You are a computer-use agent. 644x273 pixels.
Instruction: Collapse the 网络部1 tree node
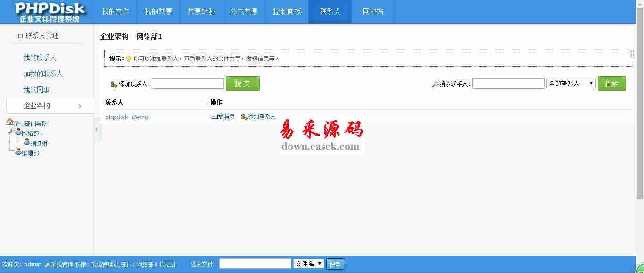click(x=9, y=132)
